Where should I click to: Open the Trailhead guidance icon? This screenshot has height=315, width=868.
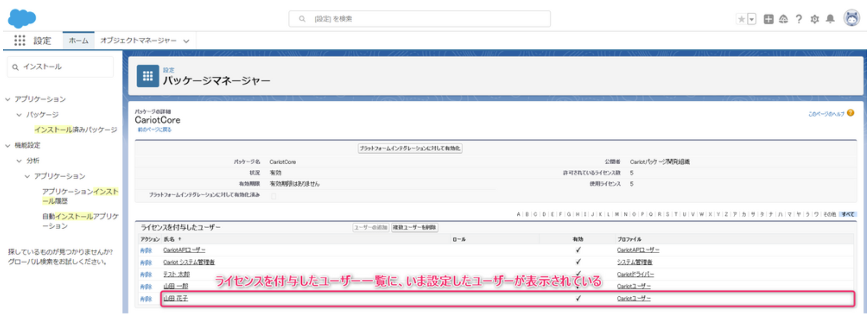[783, 19]
